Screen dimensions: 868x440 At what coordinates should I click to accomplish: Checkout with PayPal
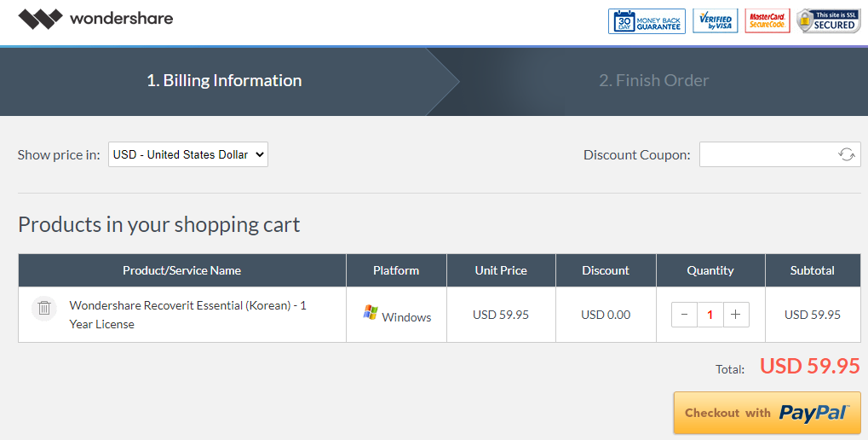[x=767, y=413]
